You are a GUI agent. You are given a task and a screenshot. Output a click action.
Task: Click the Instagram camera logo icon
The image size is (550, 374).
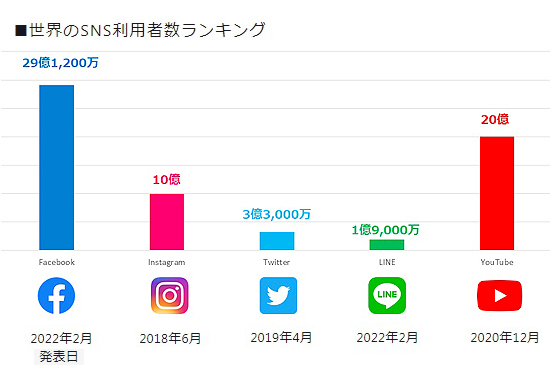pyautogui.click(x=170, y=295)
